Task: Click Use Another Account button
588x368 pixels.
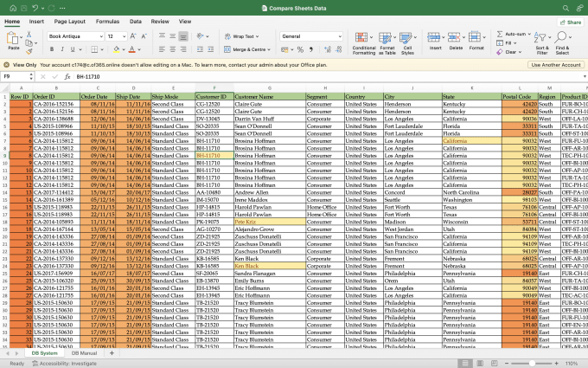Action: click(x=556, y=65)
